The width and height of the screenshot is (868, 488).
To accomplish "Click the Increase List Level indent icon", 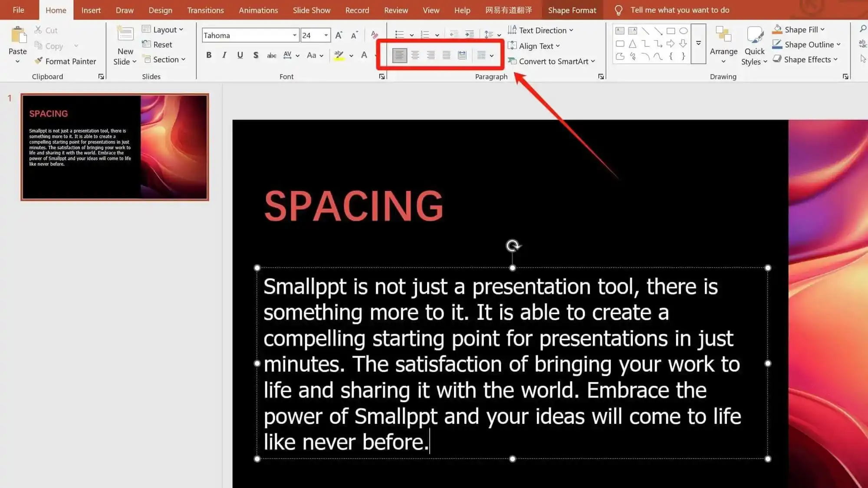I will 469,34.
